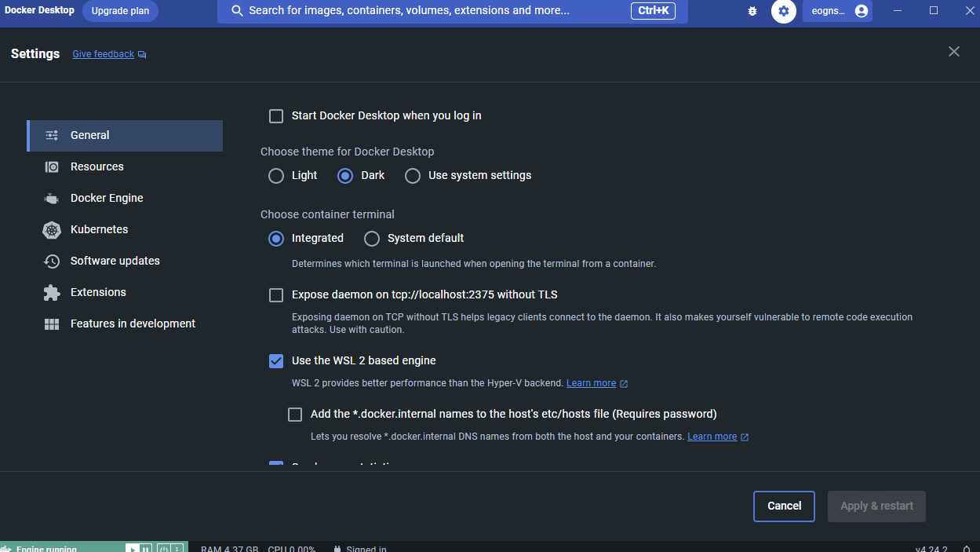Click the Ctrl+K shortcut badge
980x552 pixels.
[x=653, y=11]
